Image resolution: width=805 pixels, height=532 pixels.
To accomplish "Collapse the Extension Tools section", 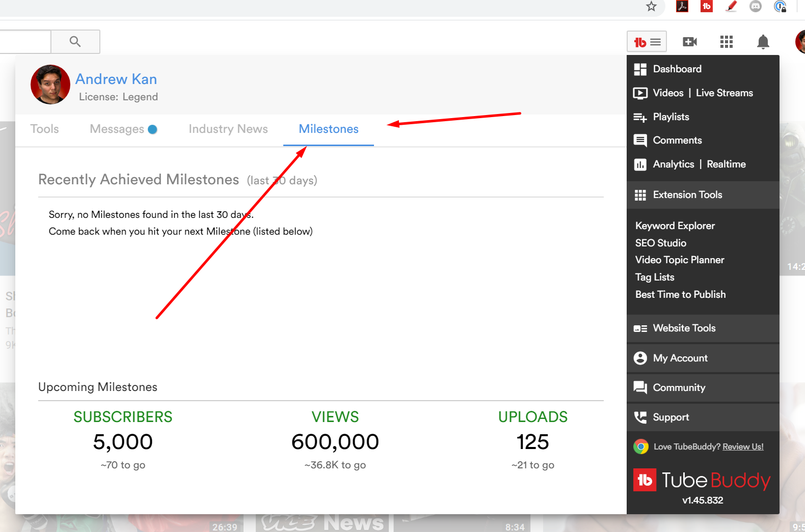I will [x=687, y=195].
